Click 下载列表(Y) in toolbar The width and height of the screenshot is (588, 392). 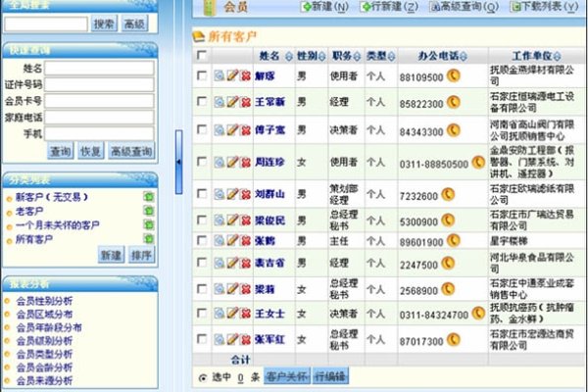tap(545, 7)
